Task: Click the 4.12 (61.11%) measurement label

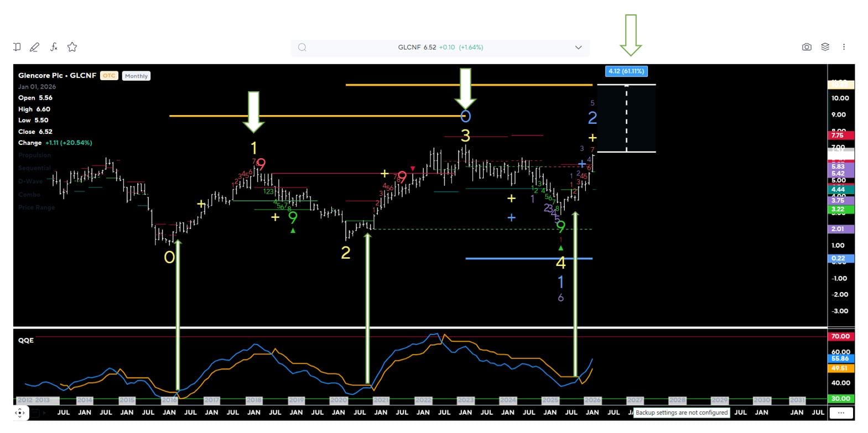Action: pos(626,71)
